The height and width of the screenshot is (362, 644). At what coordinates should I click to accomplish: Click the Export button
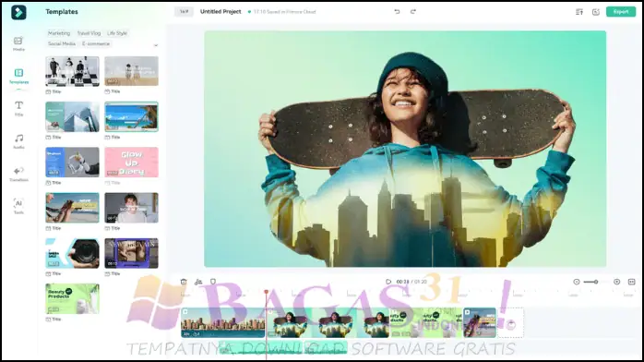621,11
